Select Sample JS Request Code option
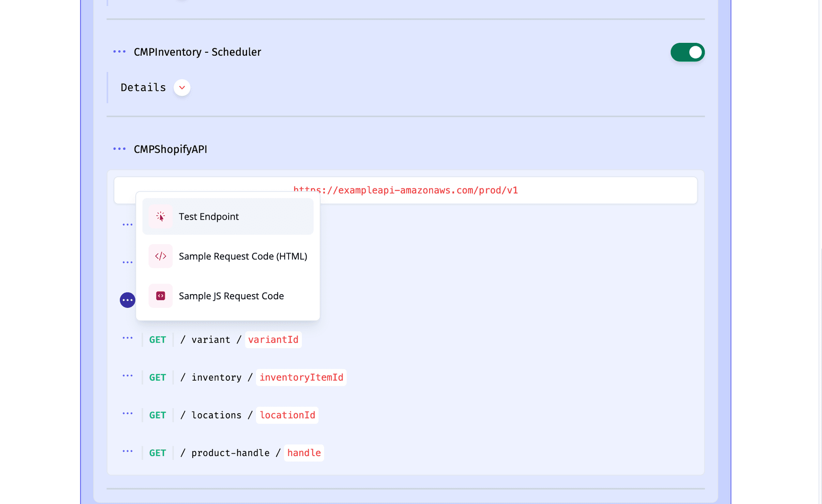Image resolution: width=822 pixels, height=504 pixels. point(231,295)
